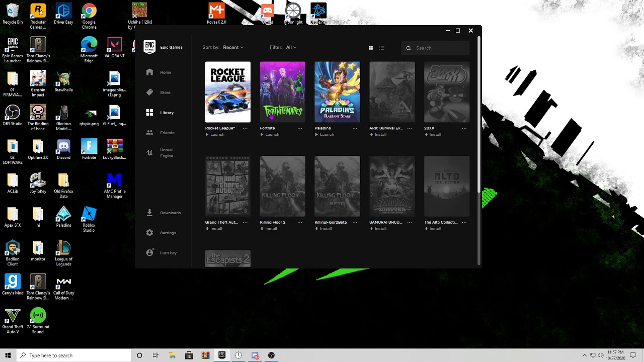The image size is (644, 362).
Task: Open Downloads in Epic Games Launcher
Action: [164, 213]
